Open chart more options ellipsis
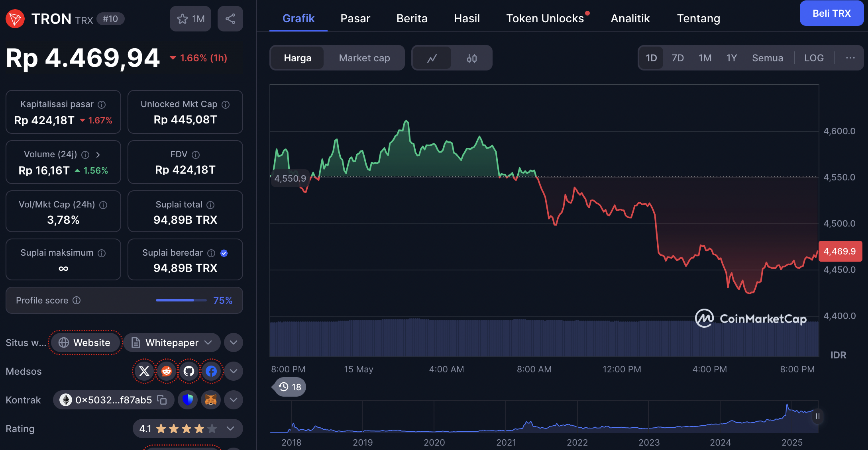The width and height of the screenshot is (868, 450). 850,58
